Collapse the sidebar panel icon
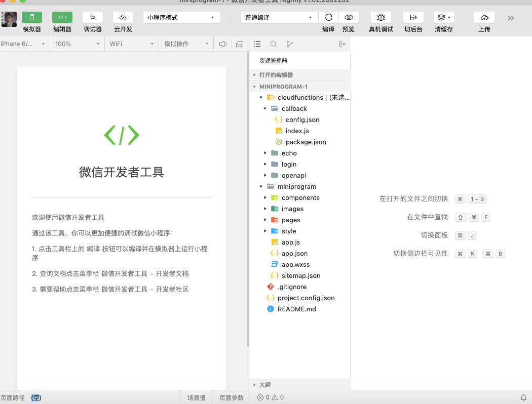This screenshot has height=404, width=532. [343, 44]
